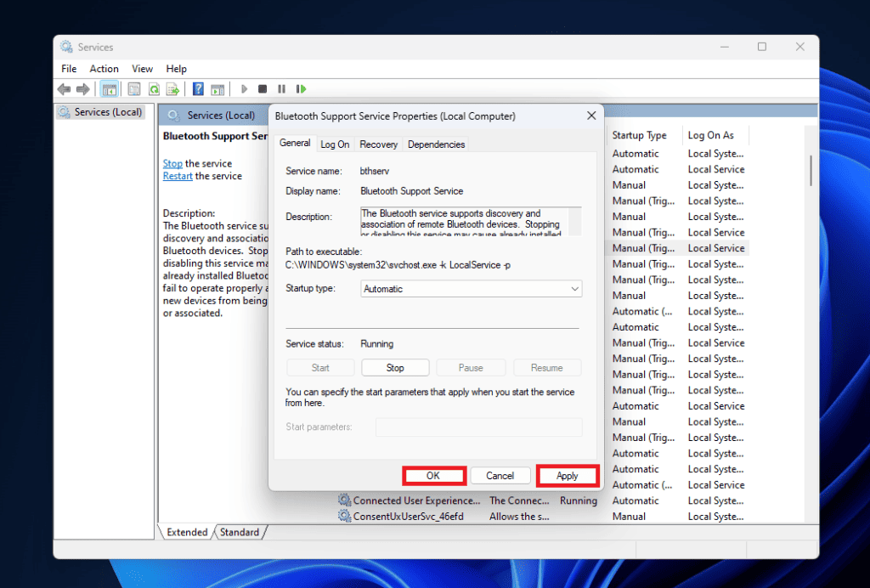Click the Refresh icon in the toolbar
Image resolution: width=870 pixels, height=588 pixels.
click(x=154, y=88)
